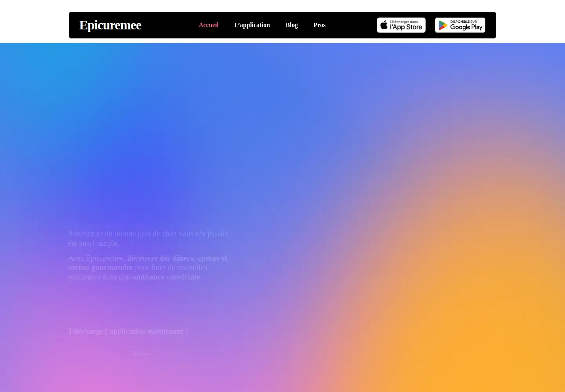The width and height of the screenshot is (565, 392).
Task: Click the 'Télécharge l'application maintenant !' heading
Action: [128, 331]
